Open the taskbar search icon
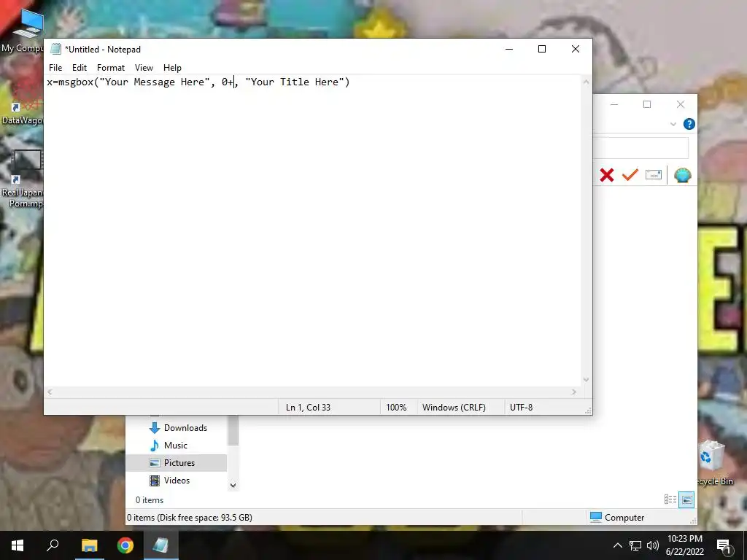This screenshot has width=747, height=560. point(53,545)
